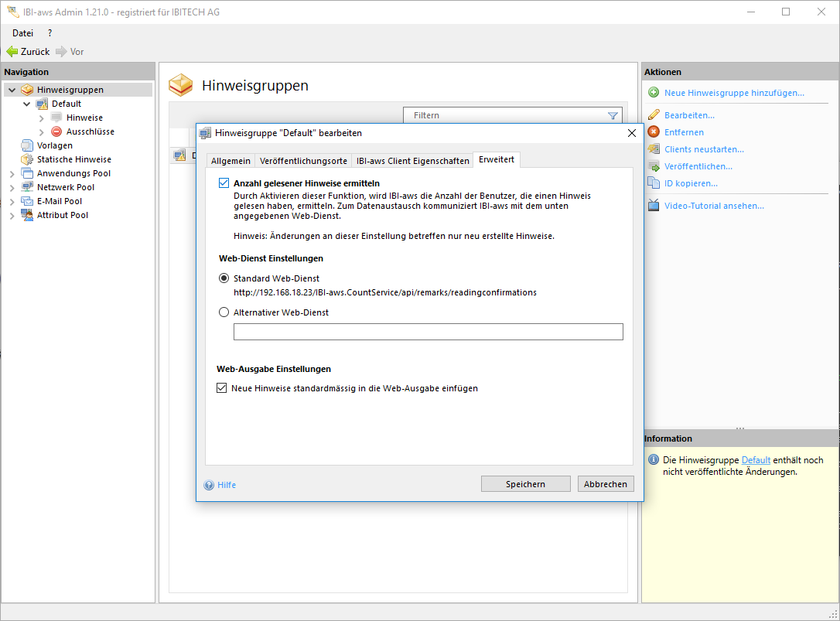The height and width of the screenshot is (621, 840).
Task: Uncheck Anzahl gelesener Hinweise ermitteln
Action: 224,183
